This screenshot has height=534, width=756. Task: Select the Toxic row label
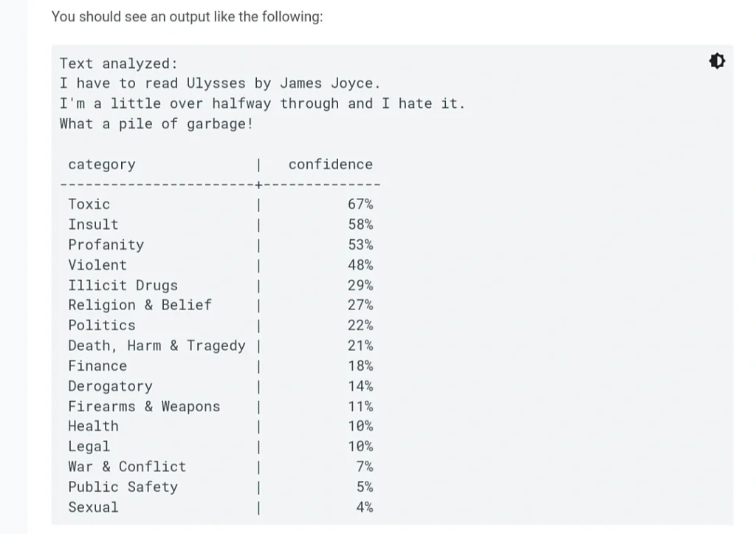[89, 204]
